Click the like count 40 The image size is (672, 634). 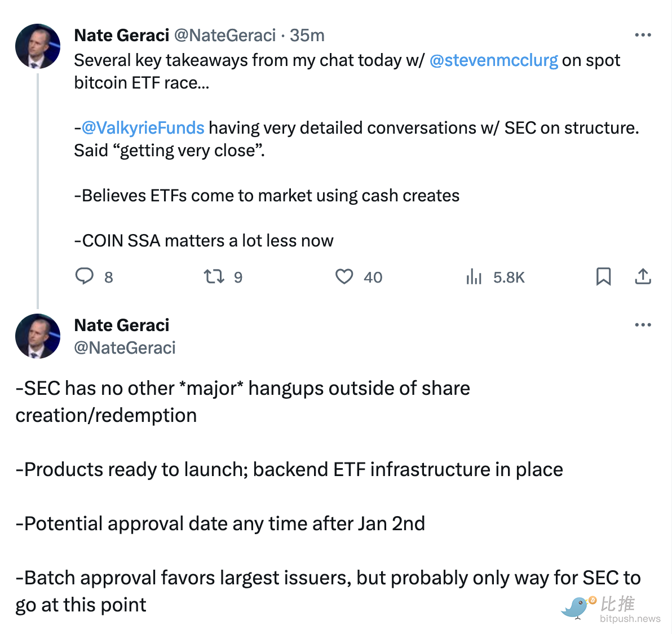pyautogui.click(x=373, y=278)
